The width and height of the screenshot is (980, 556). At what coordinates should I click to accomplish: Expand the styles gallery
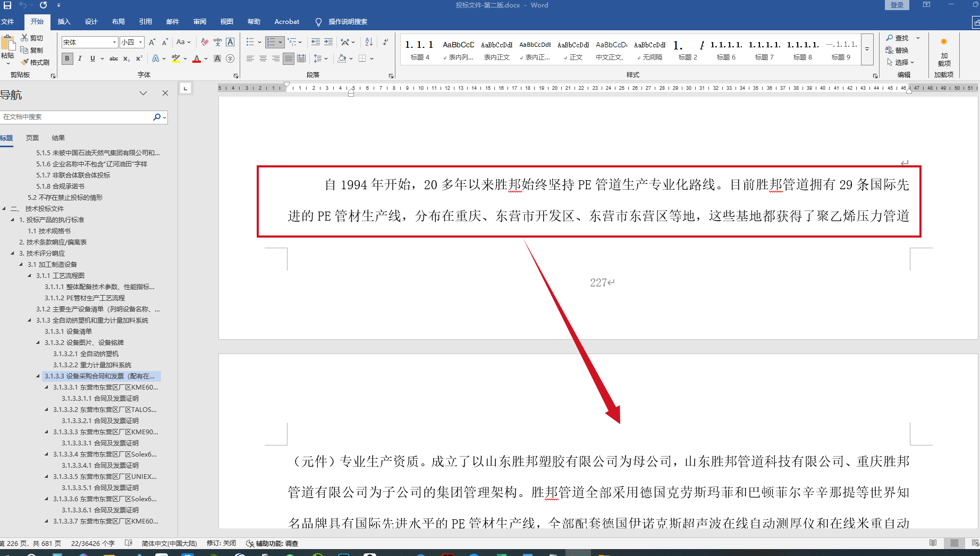click(867, 49)
